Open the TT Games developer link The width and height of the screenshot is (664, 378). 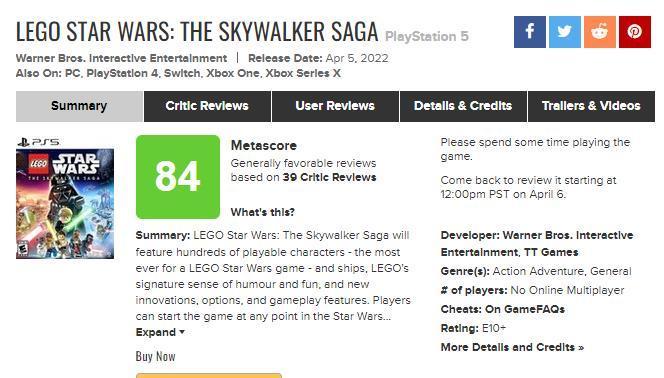click(551, 252)
